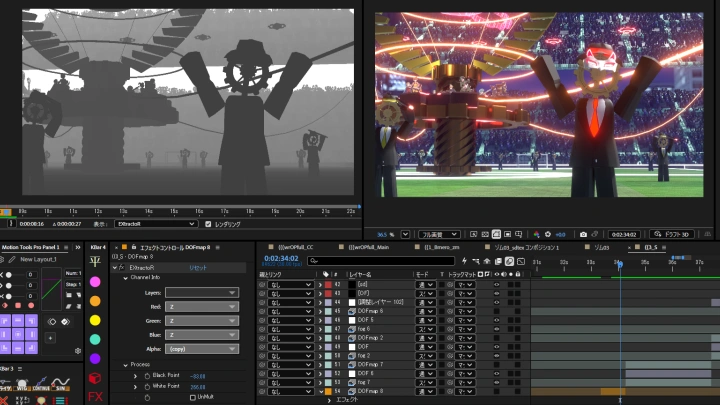720x405 pixels.
Task: Click the White Point value
Action: (197, 387)
